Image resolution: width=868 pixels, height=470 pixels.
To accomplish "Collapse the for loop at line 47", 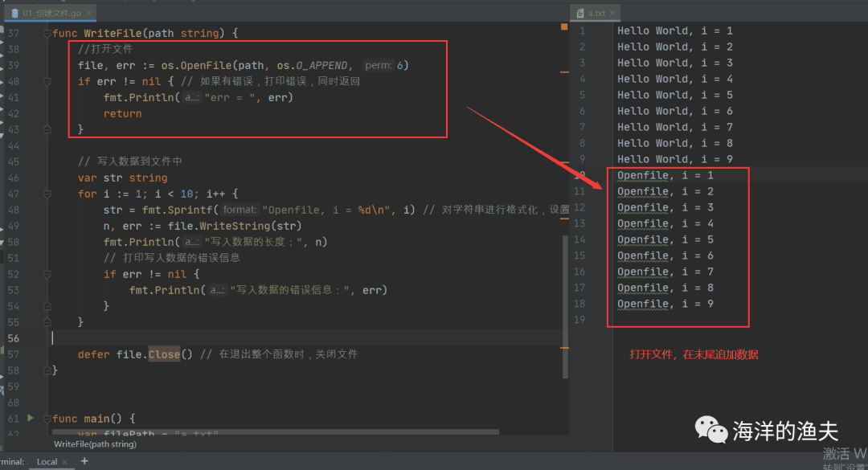I will pyautogui.click(x=47, y=194).
